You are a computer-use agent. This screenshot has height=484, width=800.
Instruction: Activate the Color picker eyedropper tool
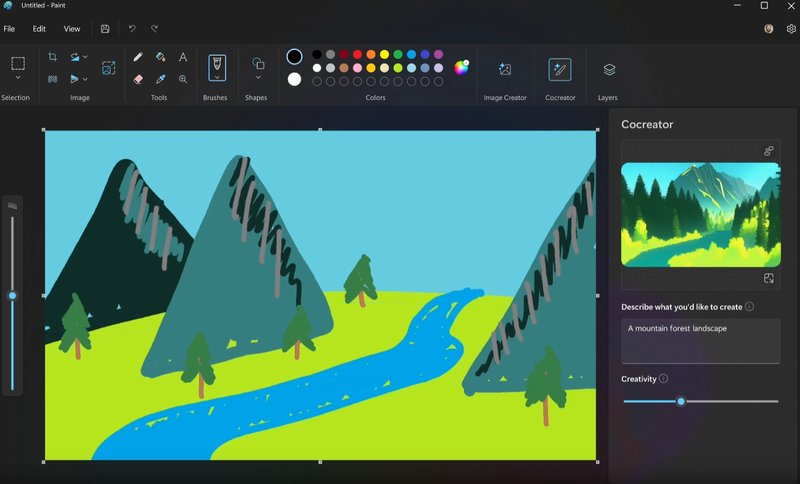160,79
